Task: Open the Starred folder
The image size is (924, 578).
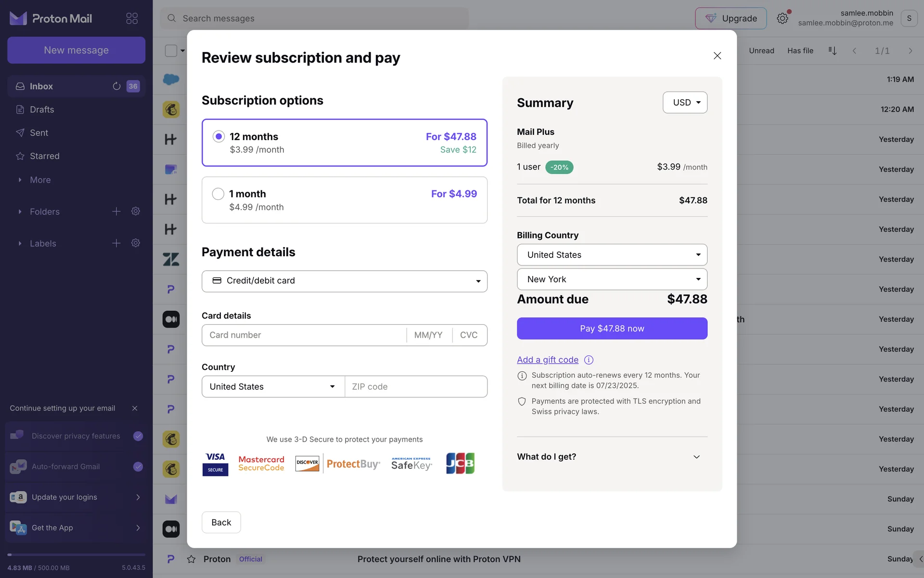Action: pyautogui.click(x=44, y=156)
